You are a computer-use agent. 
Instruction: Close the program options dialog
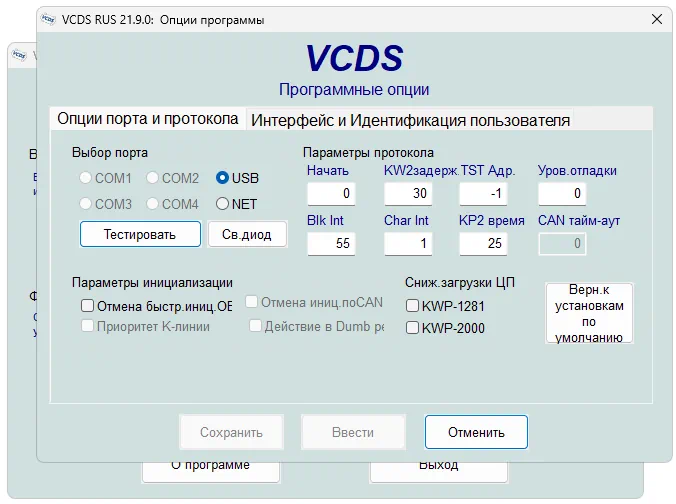click(657, 19)
